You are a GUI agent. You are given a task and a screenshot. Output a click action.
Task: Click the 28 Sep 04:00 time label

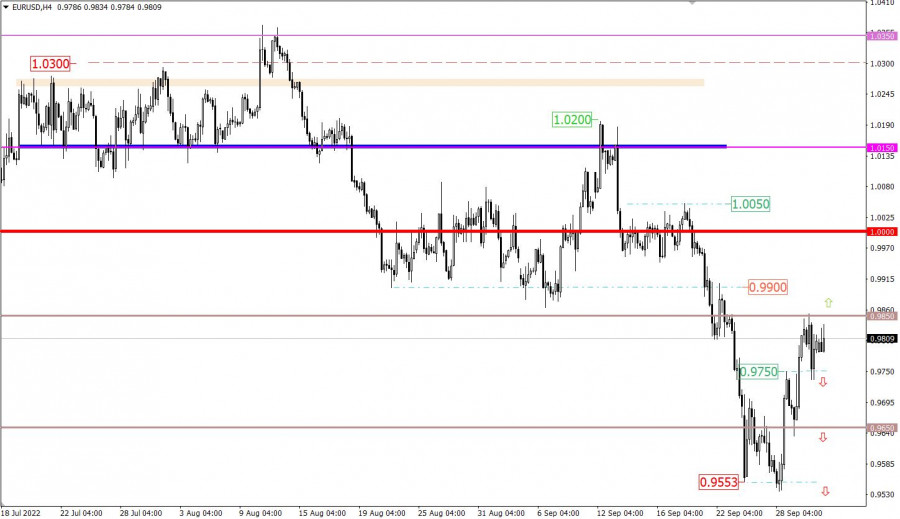799,513
